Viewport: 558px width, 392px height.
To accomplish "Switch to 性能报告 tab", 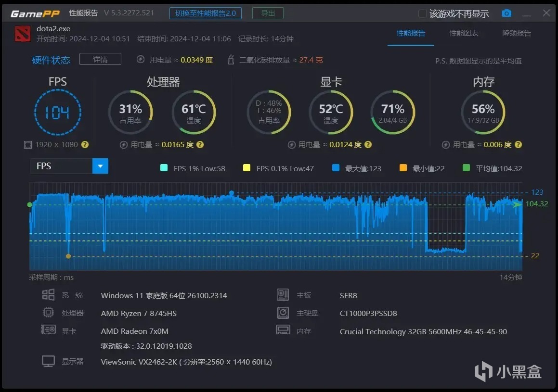I will 411,33.
